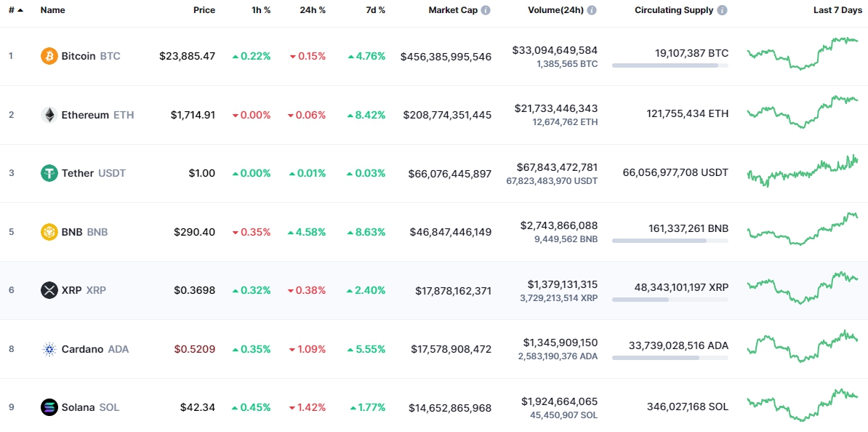Sort by the Volume(24h) header
The height and width of the screenshot is (432, 868).
coord(556,10)
